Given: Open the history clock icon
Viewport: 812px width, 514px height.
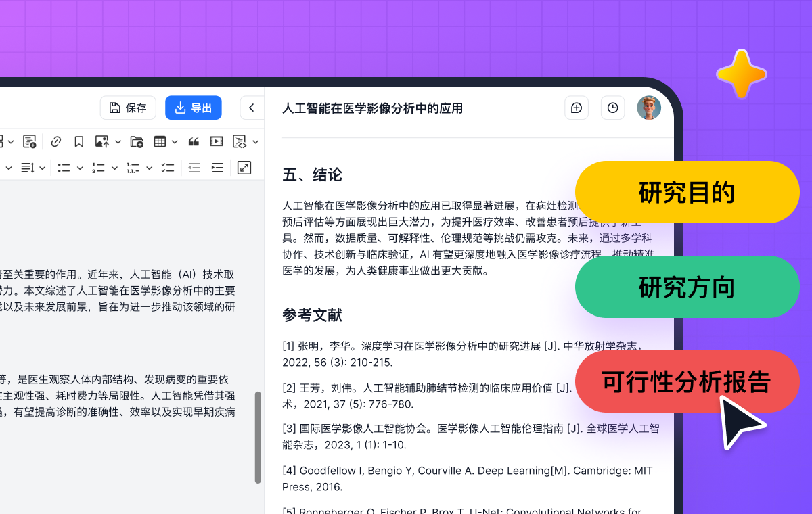Looking at the screenshot, I should [612, 108].
